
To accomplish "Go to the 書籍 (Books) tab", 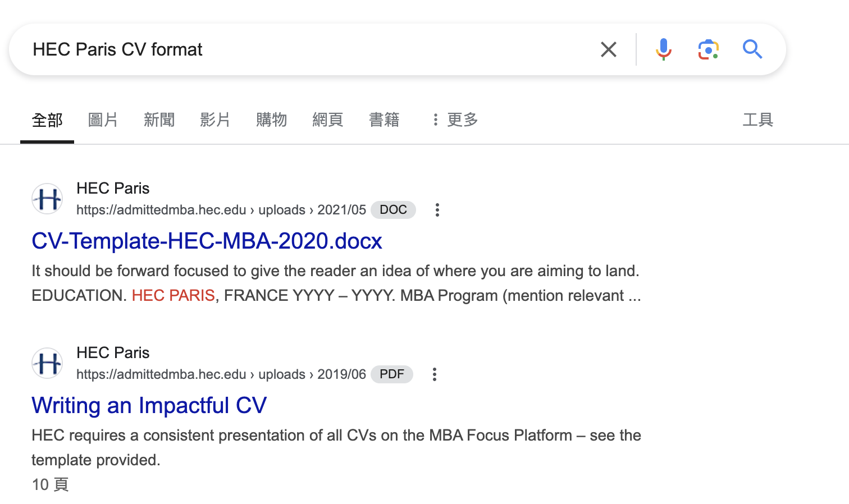I will click(384, 120).
